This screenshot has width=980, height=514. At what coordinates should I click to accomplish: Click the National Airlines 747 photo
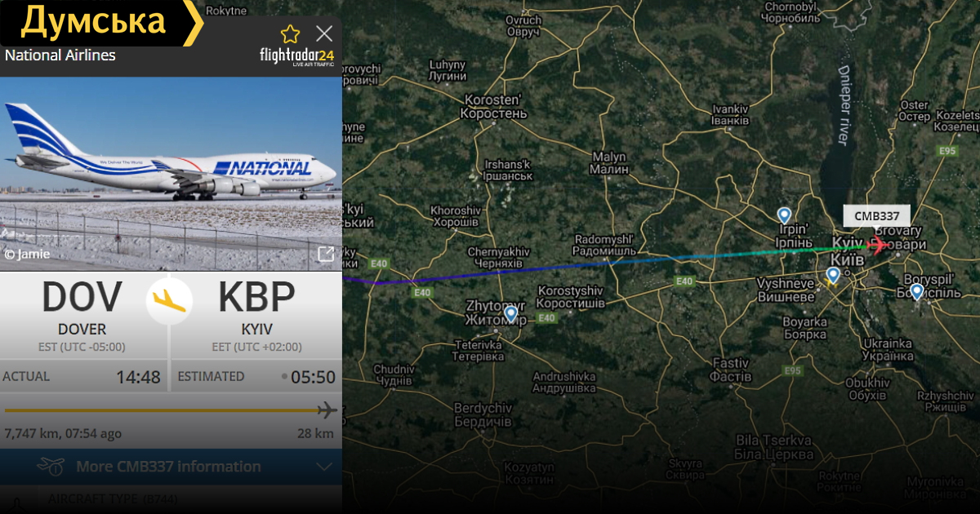pyautogui.click(x=171, y=174)
